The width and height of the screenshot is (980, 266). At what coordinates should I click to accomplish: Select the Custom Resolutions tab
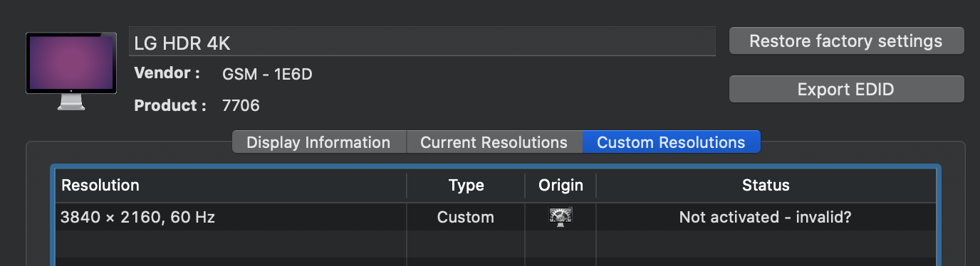click(671, 142)
